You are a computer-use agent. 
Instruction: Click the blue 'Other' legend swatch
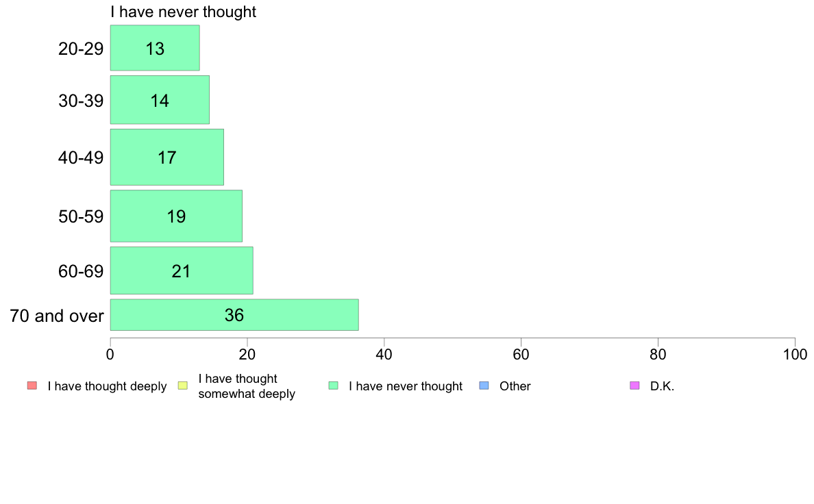484,386
